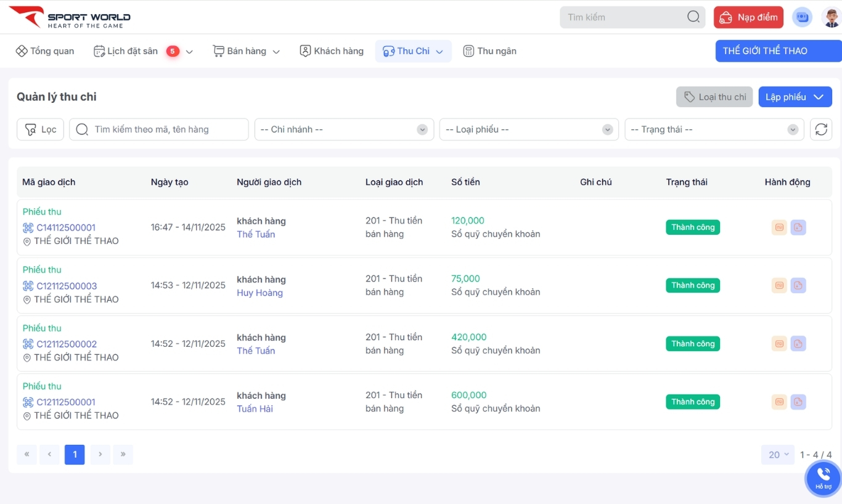Screen dimensions: 842x504
Task: Click the Sport World logo
Action: (x=69, y=17)
